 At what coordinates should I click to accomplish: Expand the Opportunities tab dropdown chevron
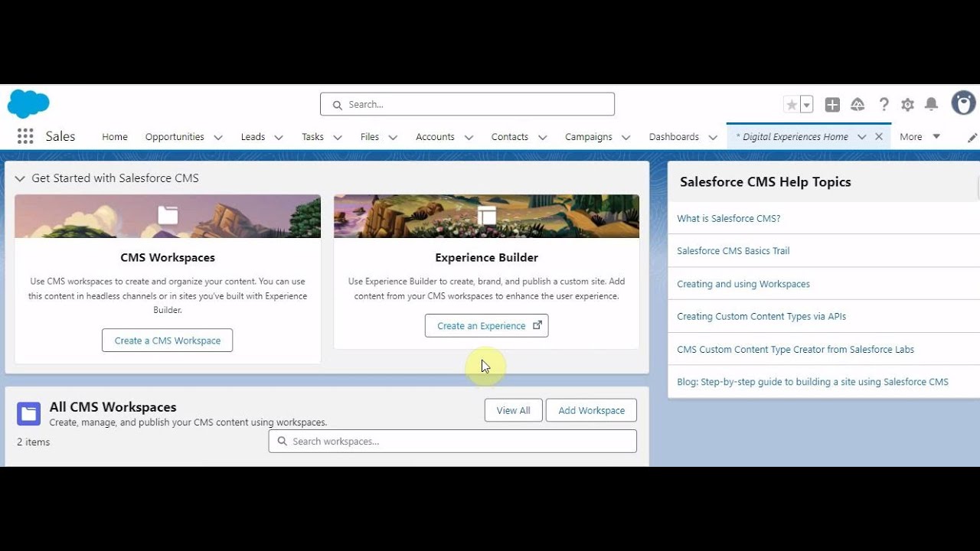click(x=218, y=138)
